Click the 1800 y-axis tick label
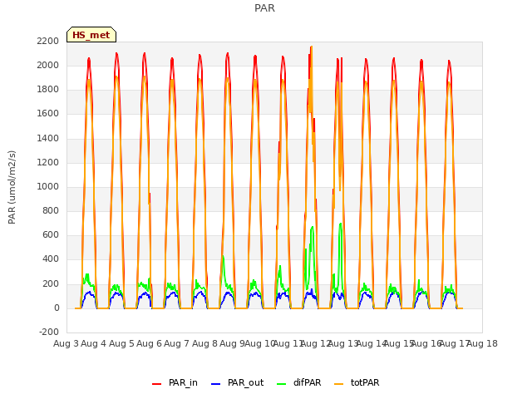 click(x=48, y=89)
